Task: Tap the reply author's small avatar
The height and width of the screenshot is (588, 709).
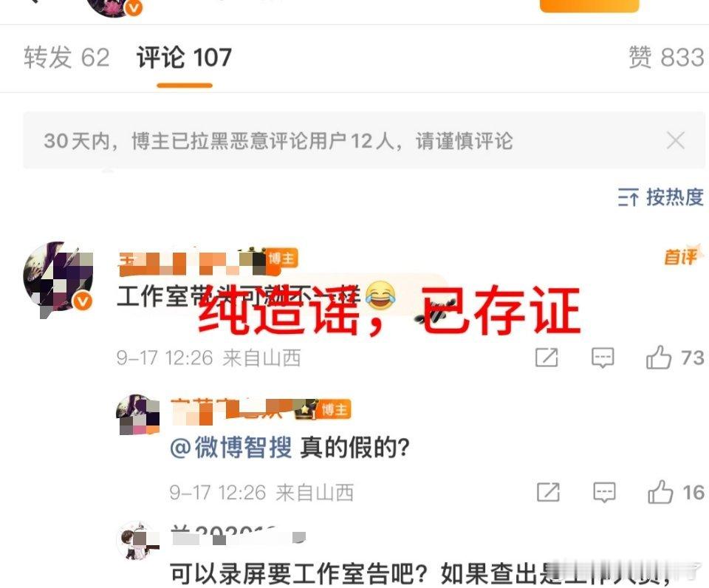Action: click(x=138, y=414)
